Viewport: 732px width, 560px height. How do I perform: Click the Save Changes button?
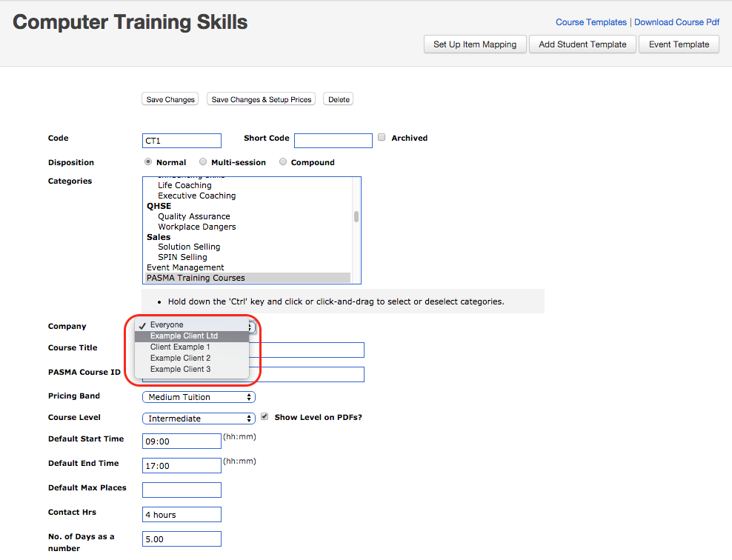[170, 99]
